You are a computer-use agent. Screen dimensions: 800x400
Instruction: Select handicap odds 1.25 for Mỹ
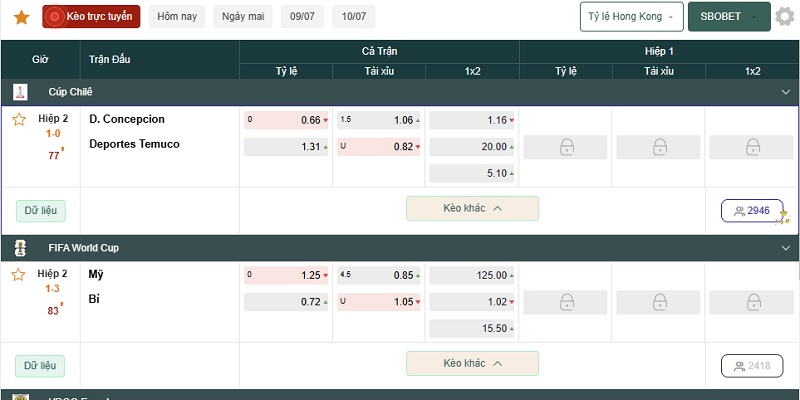pyautogui.click(x=286, y=276)
